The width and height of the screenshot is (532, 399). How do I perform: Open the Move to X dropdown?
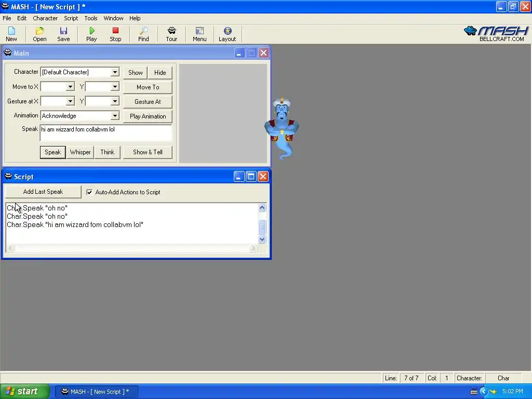point(70,87)
